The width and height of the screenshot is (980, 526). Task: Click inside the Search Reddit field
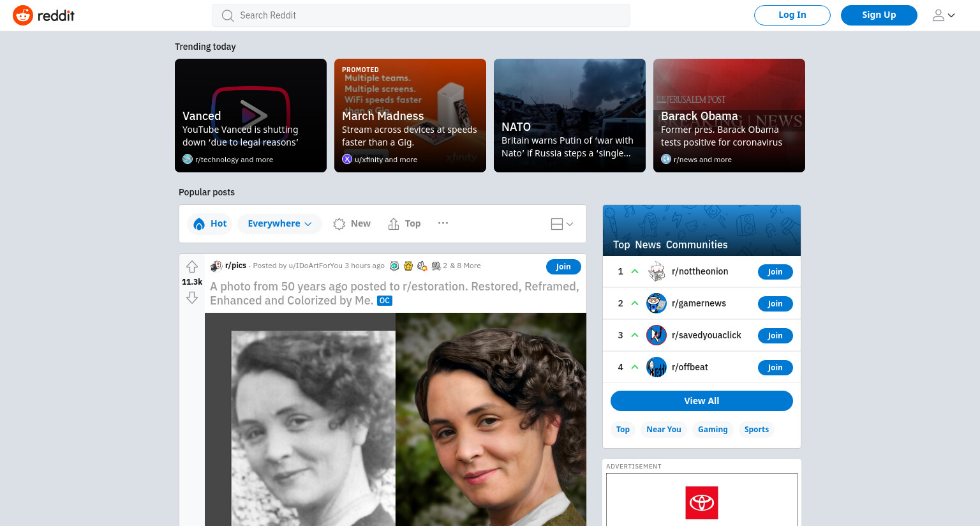pos(421,15)
